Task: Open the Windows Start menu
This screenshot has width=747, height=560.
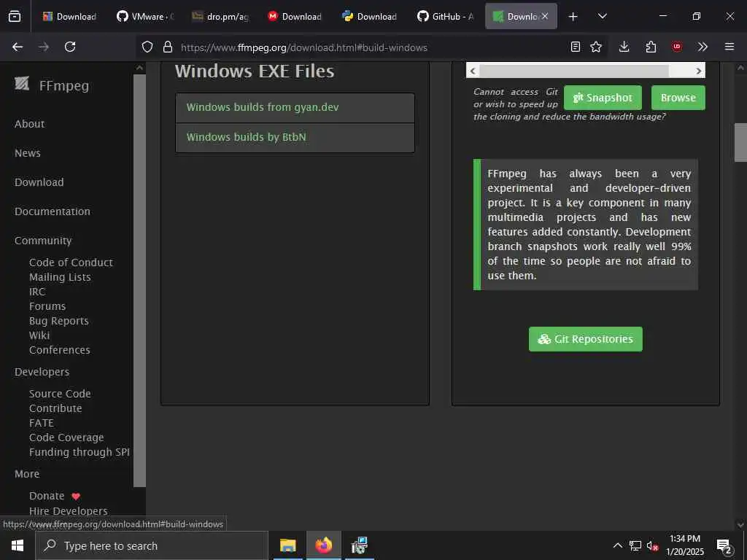Action: (18, 545)
